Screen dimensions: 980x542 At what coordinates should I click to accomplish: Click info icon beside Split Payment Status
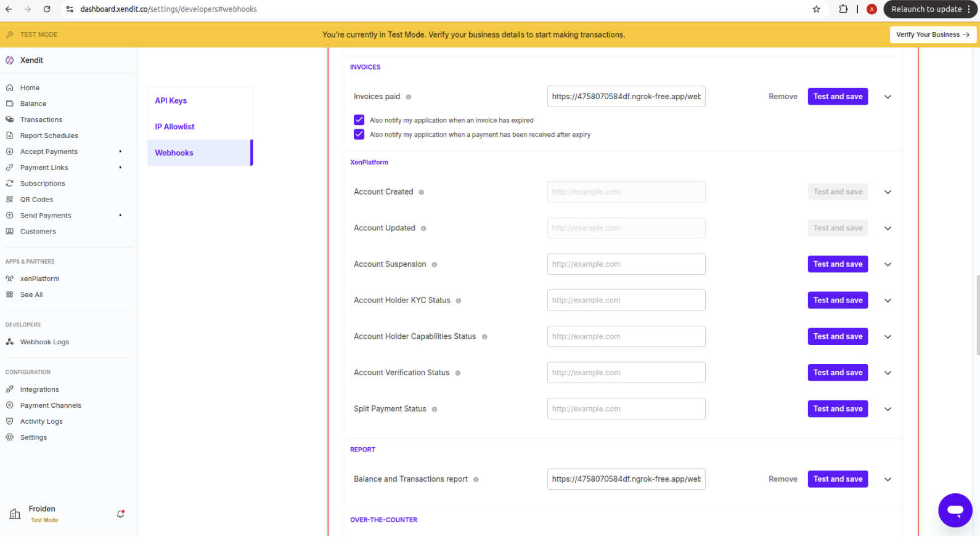coord(435,410)
